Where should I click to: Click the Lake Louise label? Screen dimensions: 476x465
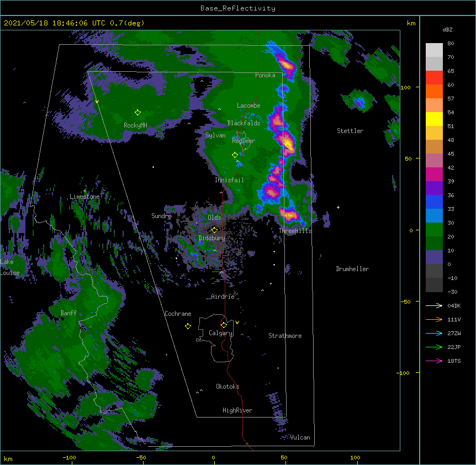(10, 267)
